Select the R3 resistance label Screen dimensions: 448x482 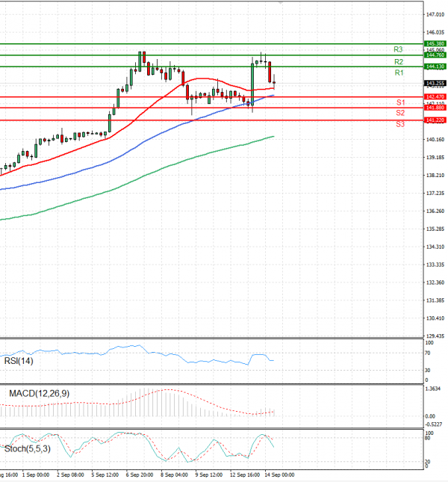click(399, 49)
